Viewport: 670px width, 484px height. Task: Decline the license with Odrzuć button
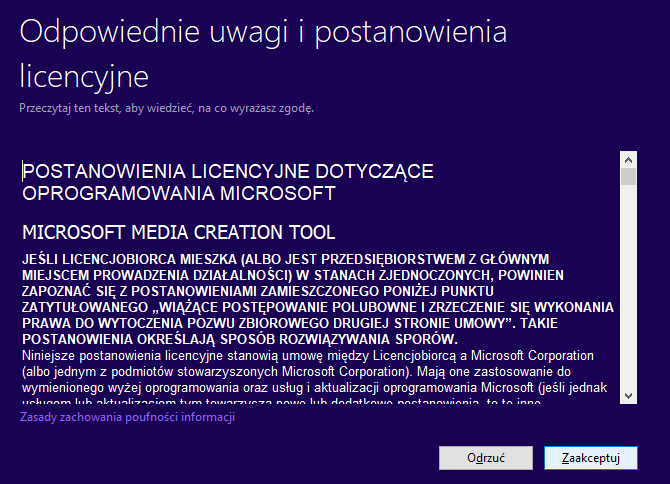[x=486, y=458]
